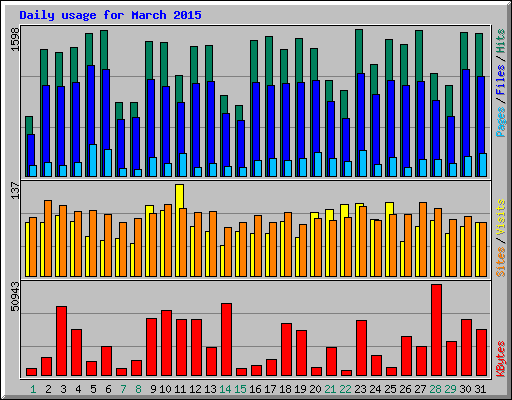Click day label 25
This screenshot has height=400, width=512.
[390, 389]
